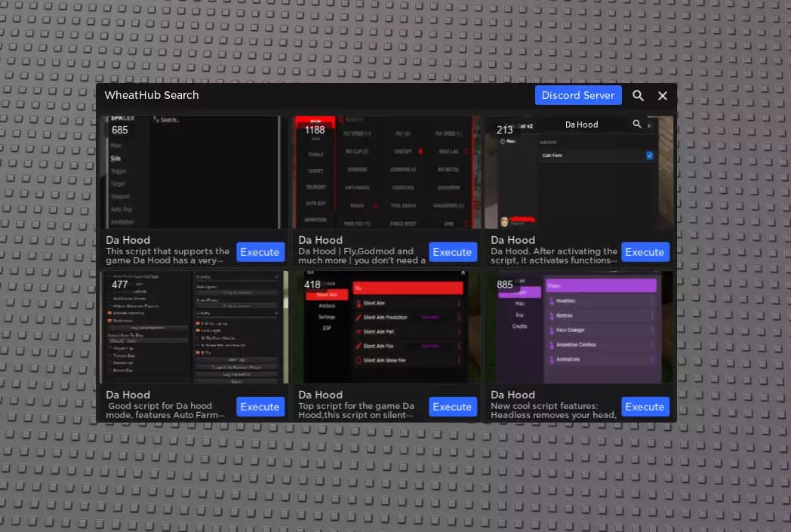Select the Da Hood title on the top-left card
791x532 pixels.
(127, 239)
